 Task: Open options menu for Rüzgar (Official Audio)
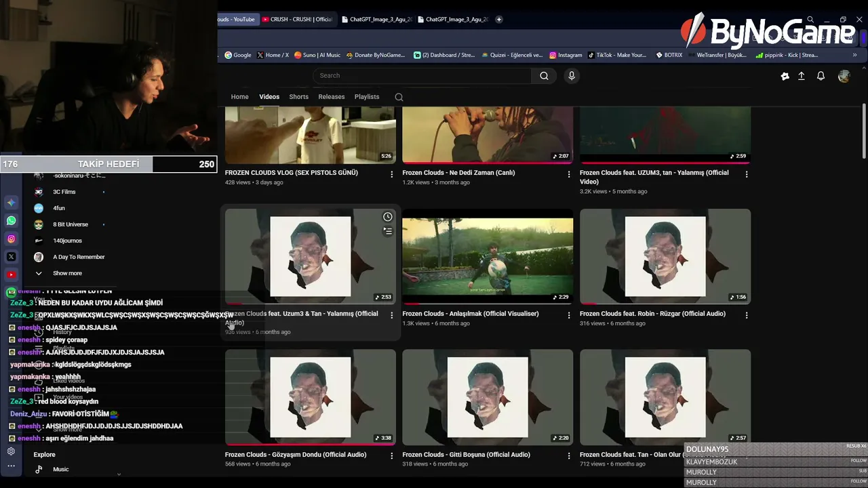coord(747,315)
